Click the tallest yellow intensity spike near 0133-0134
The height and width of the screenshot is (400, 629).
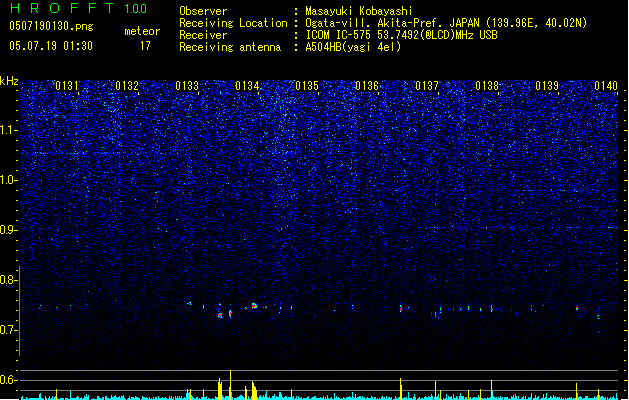pyautogui.click(x=230, y=384)
